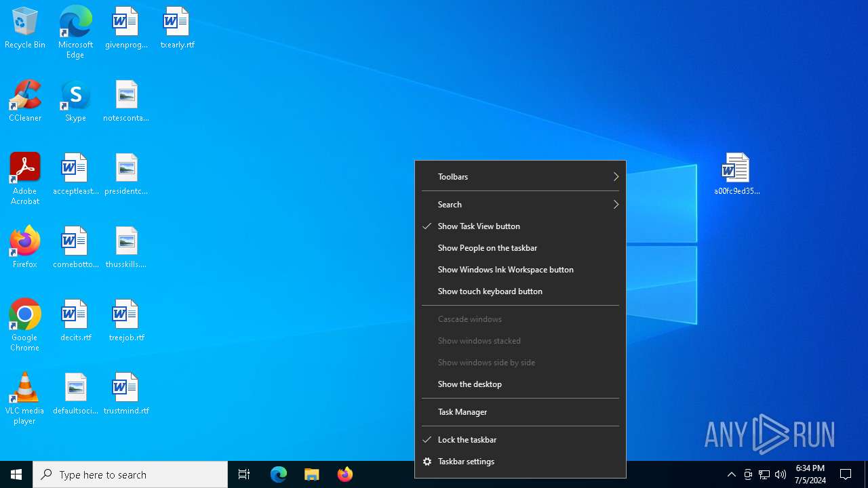Select the treejob.rtf file icon
This screenshot has width=868, height=488.
tap(126, 321)
